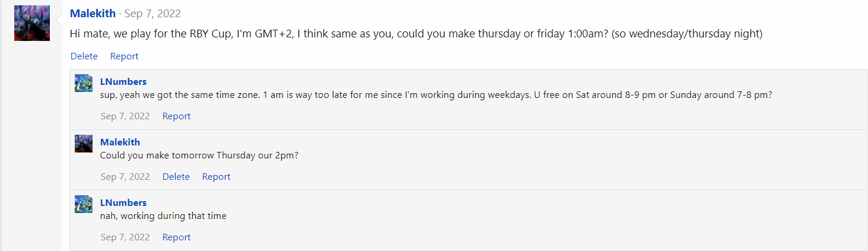Open the timestamp under the "sup, yeah" comment

click(125, 116)
